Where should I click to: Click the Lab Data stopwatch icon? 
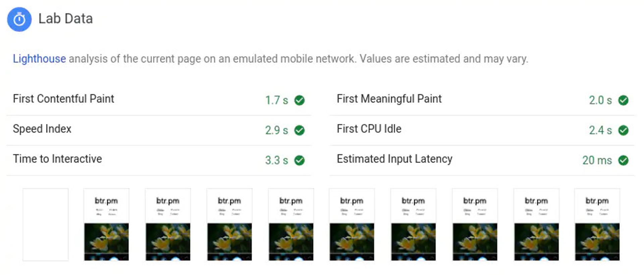click(19, 19)
